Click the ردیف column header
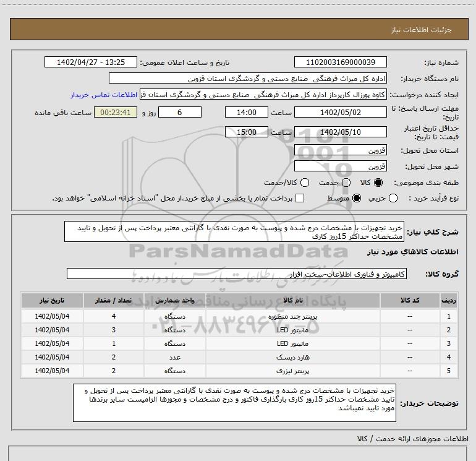This screenshot has height=461, width=476. (x=449, y=301)
